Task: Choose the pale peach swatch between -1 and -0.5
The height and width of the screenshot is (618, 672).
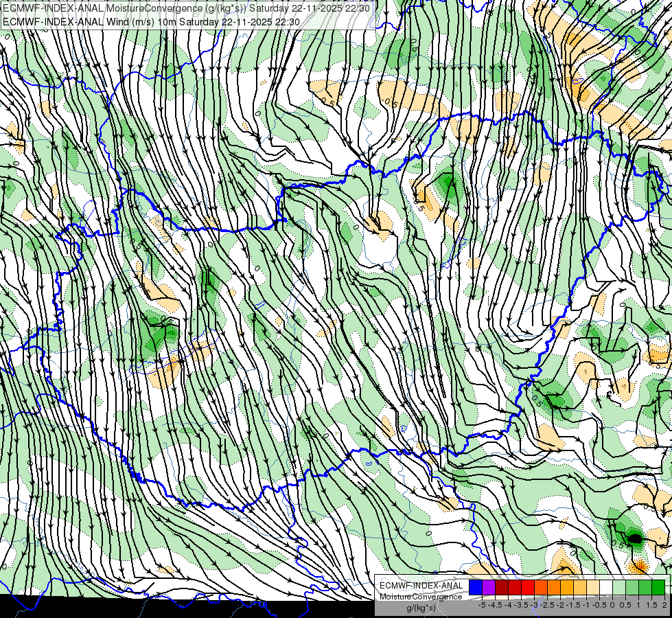Action: coord(593,587)
